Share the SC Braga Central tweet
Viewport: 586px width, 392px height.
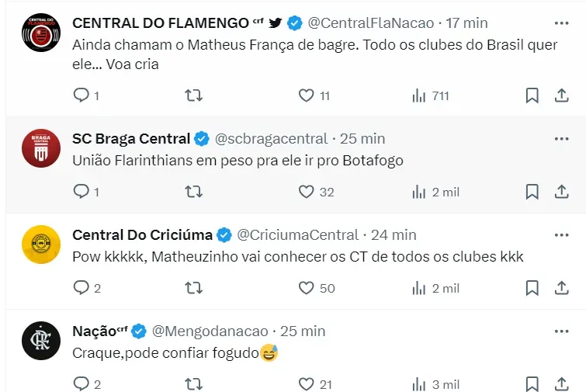(x=561, y=192)
